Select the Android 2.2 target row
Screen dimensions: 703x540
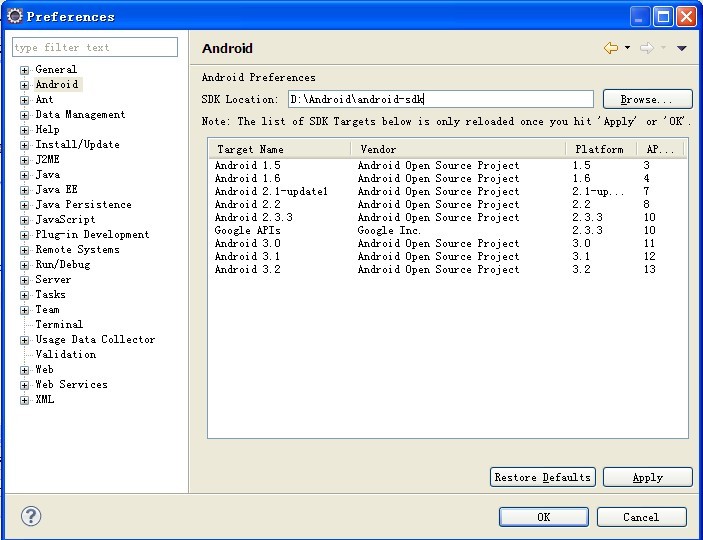[x=448, y=205]
